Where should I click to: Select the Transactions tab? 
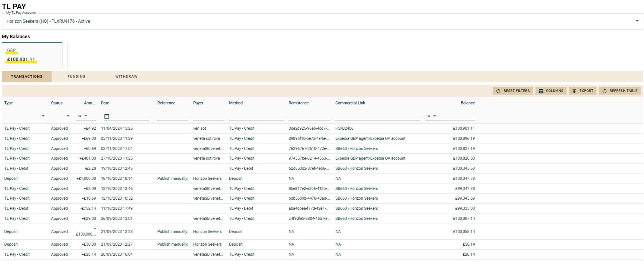tap(27, 76)
